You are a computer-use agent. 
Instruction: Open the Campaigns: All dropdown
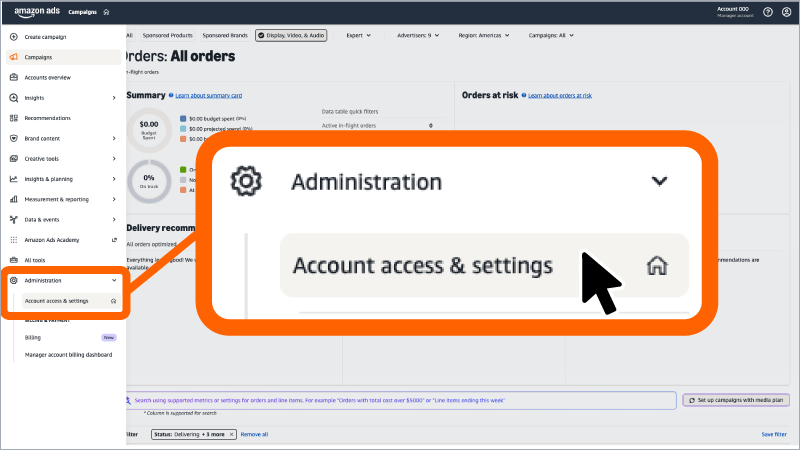coord(551,35)
